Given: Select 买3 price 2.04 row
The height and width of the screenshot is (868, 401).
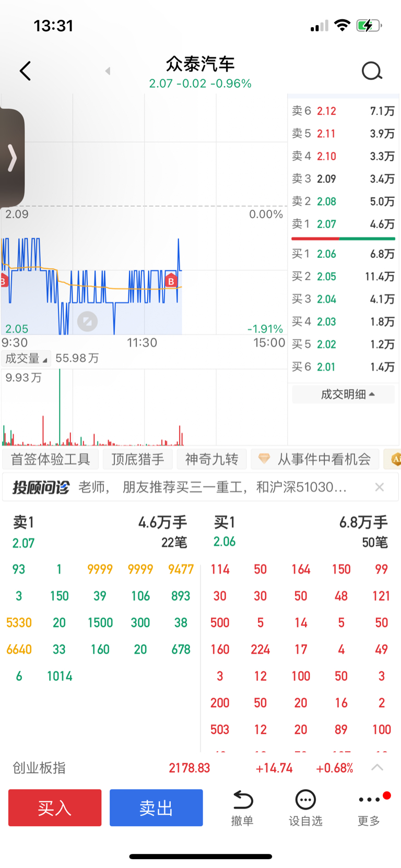Looking at the screenshot, I should point(343,299).
